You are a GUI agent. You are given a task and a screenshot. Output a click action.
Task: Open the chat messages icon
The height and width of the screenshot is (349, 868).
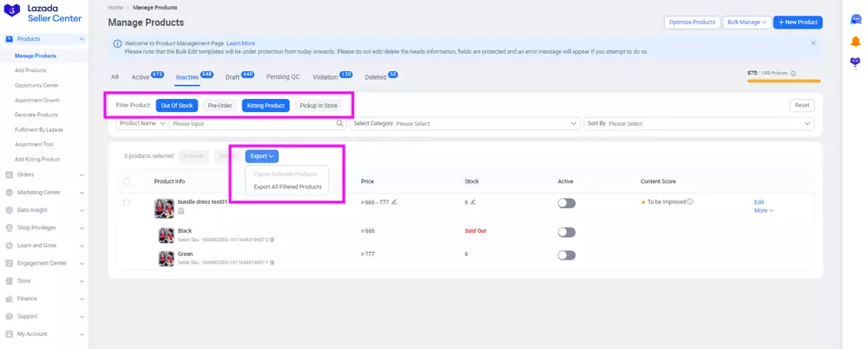(855, 19)
